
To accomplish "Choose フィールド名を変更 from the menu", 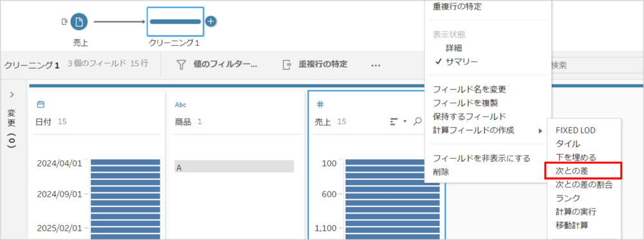I will tap(469, 88).
